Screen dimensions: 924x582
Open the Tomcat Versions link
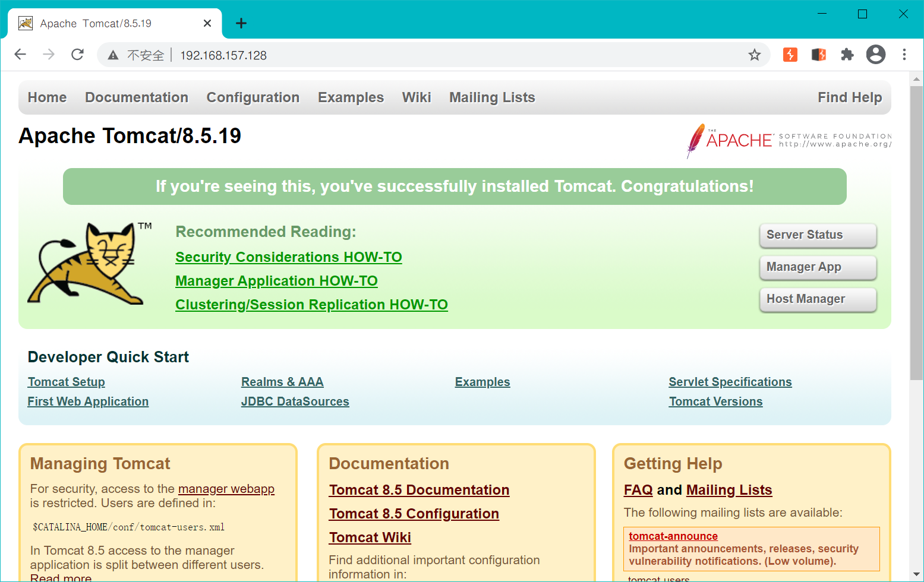715,401
